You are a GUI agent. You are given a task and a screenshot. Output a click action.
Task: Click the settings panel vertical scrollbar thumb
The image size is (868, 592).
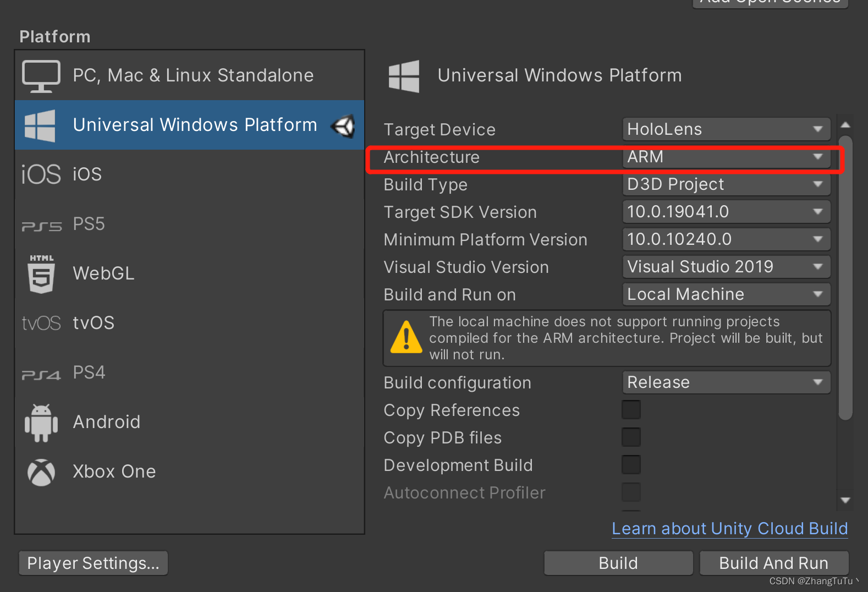845,278
